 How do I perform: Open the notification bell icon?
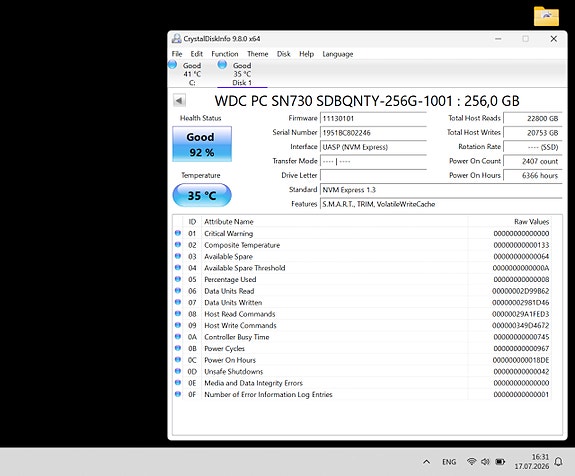[558, 462]
